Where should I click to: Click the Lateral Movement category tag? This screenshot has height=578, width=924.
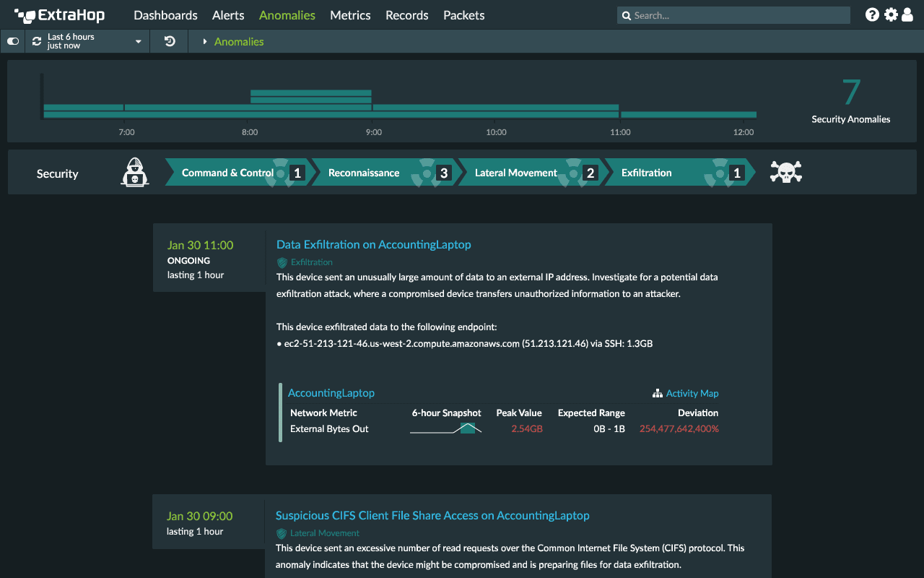coord(325,533)
